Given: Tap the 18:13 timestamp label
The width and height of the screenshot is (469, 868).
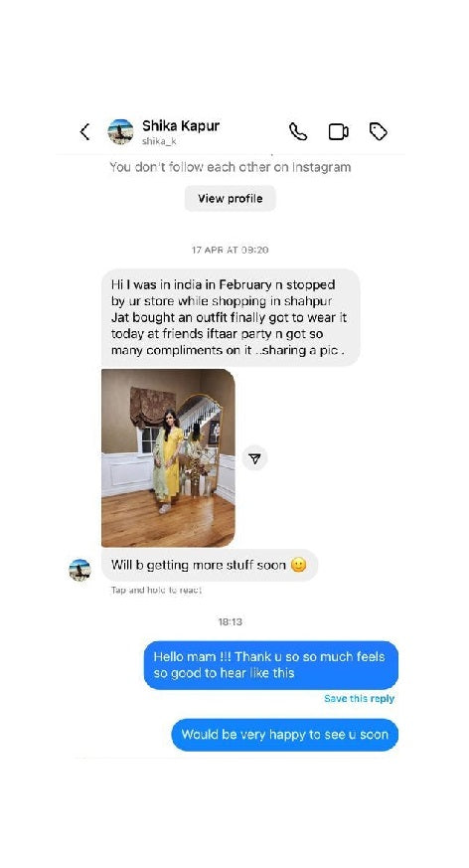Looking at the screenshot, I should pyautogui.click(x=231, y=621).
